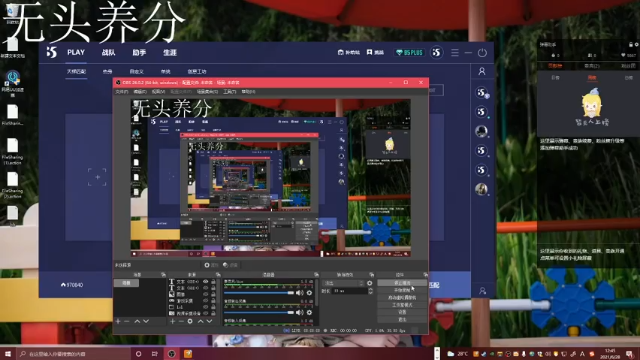Image resolution: width=640 pixels, height=360 pixels.
Task: Move the selected scene down in OBS
Action: click(x=146, y=322)
